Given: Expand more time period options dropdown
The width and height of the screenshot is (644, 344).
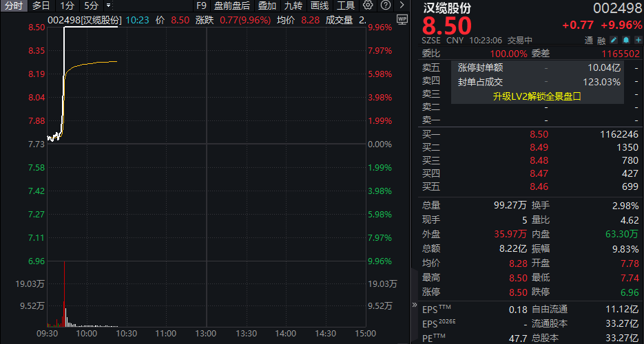Looking at the screenshot, I should (109, 6).
